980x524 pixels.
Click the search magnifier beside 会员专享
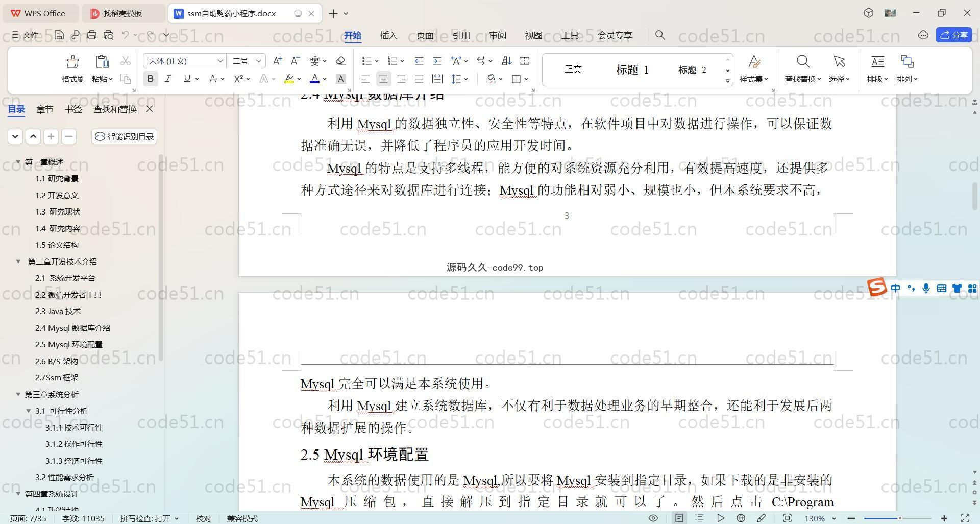pyautogui.click(x=660, y=35)
